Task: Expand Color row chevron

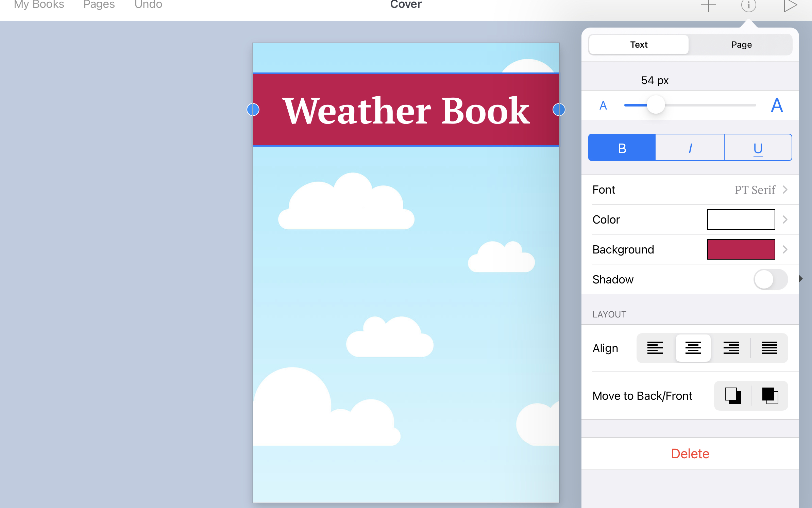Action: click(785, 219)
